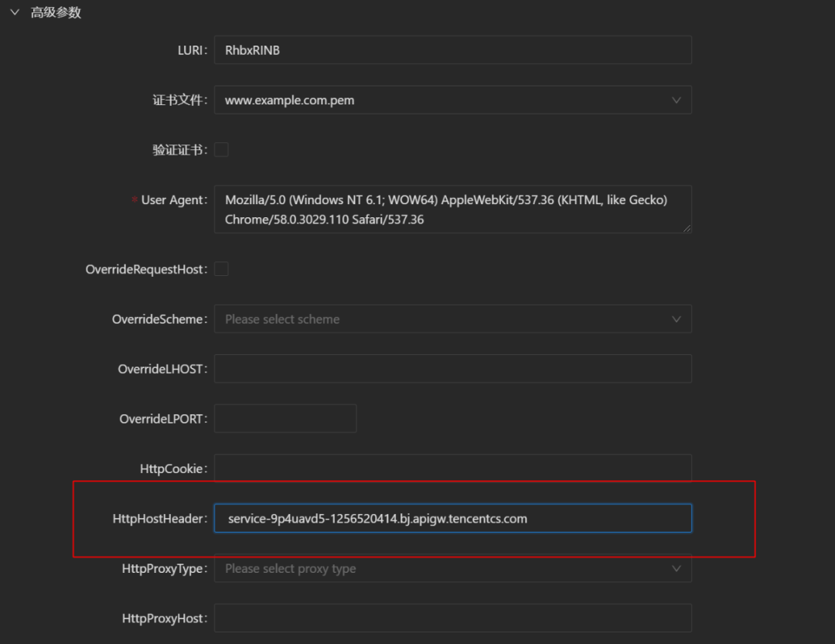
Task: Click the 高级参数 section title
Action: (56, 12)
